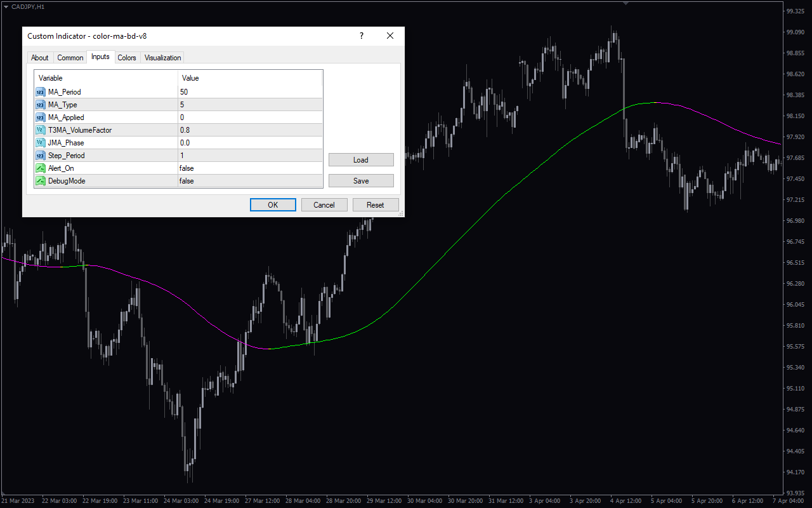Click the 98.150 price scale label

[795, 116]
